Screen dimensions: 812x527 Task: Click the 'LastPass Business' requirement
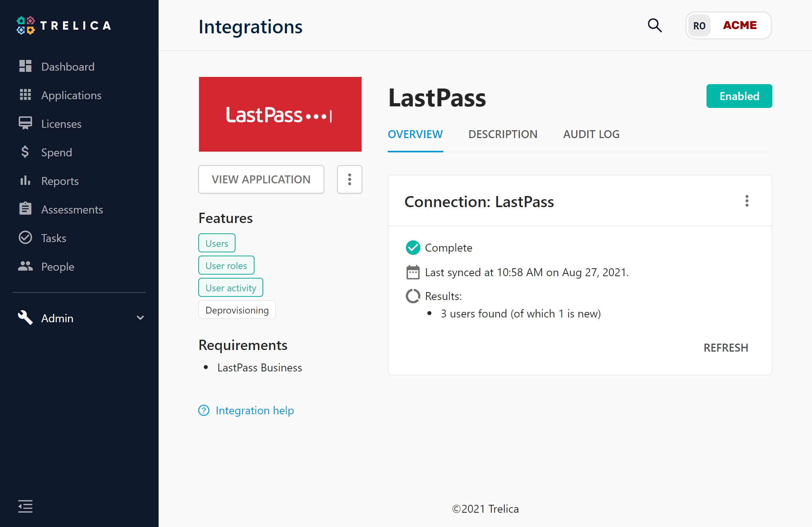click(260, 368)
